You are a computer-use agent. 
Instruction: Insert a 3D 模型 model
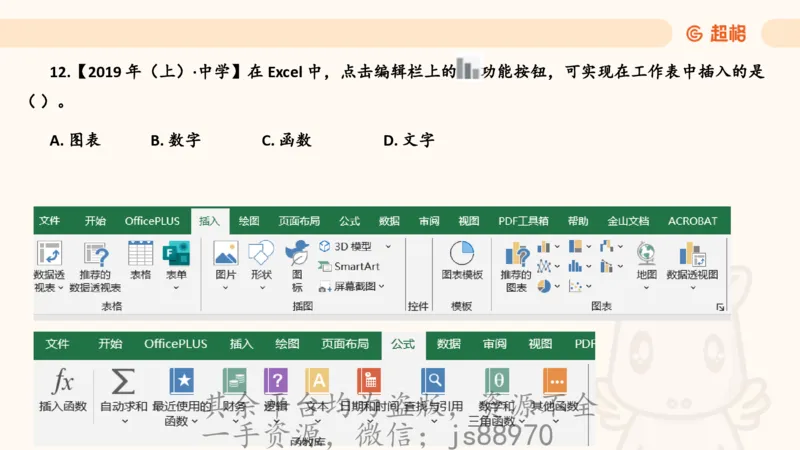click(345, 246)
